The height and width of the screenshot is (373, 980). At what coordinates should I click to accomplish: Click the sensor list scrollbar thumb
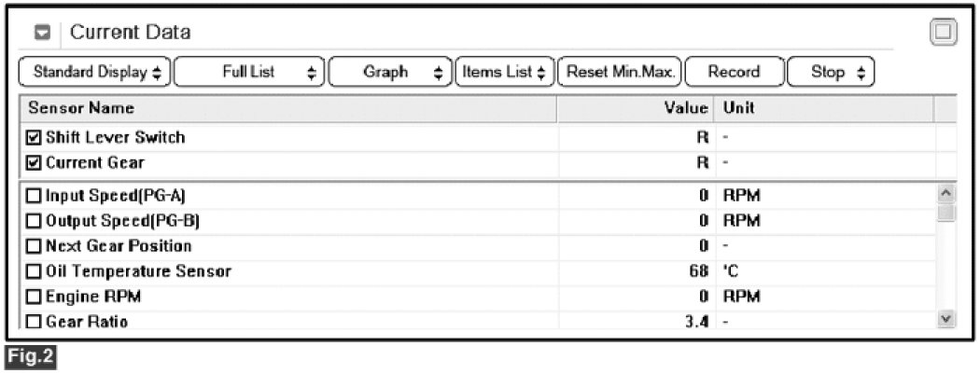945,214
